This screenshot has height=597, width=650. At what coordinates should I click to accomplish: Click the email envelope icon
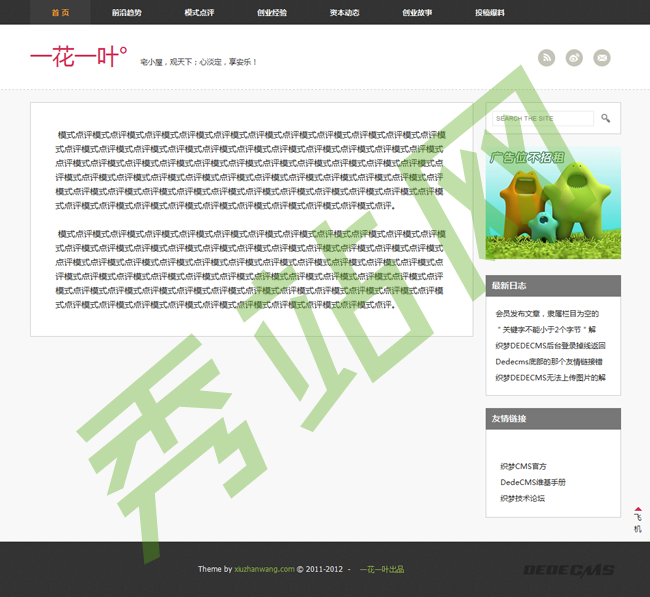click(602, 58)
